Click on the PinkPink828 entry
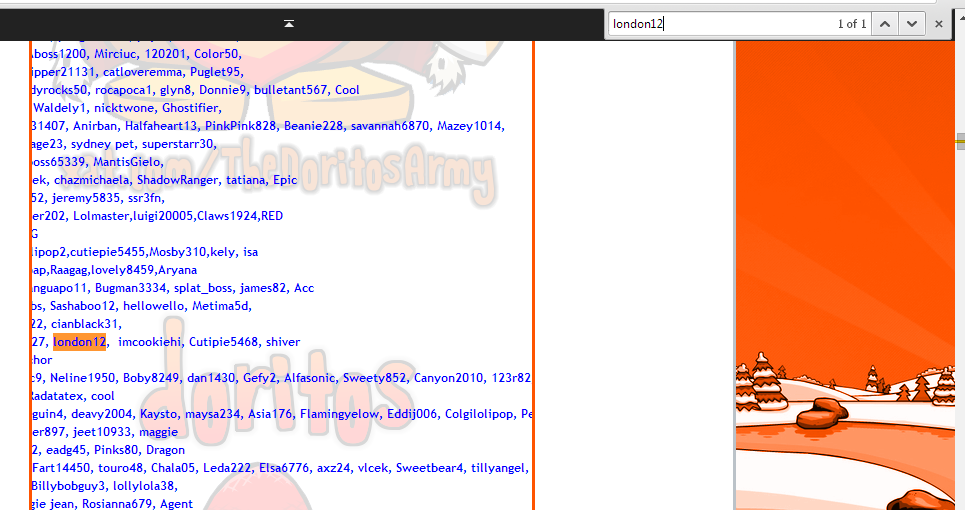 point(240,126)
